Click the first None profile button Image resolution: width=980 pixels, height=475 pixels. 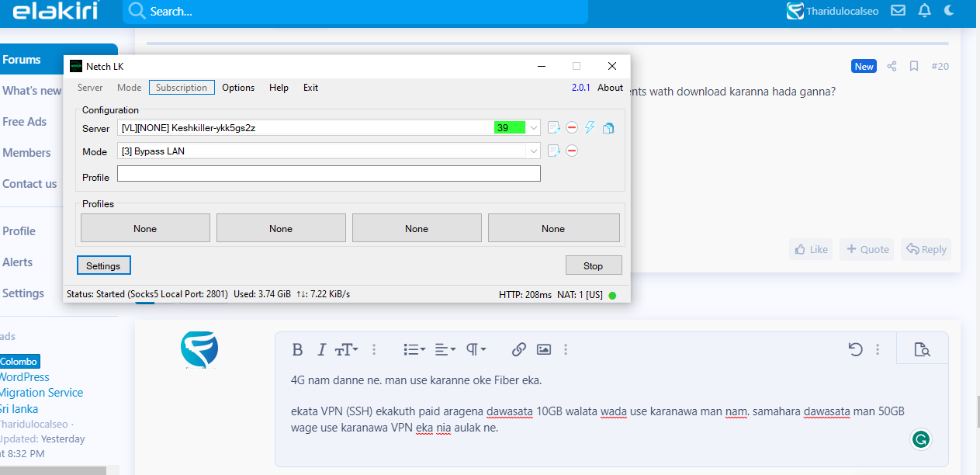(x=145, y=228)
